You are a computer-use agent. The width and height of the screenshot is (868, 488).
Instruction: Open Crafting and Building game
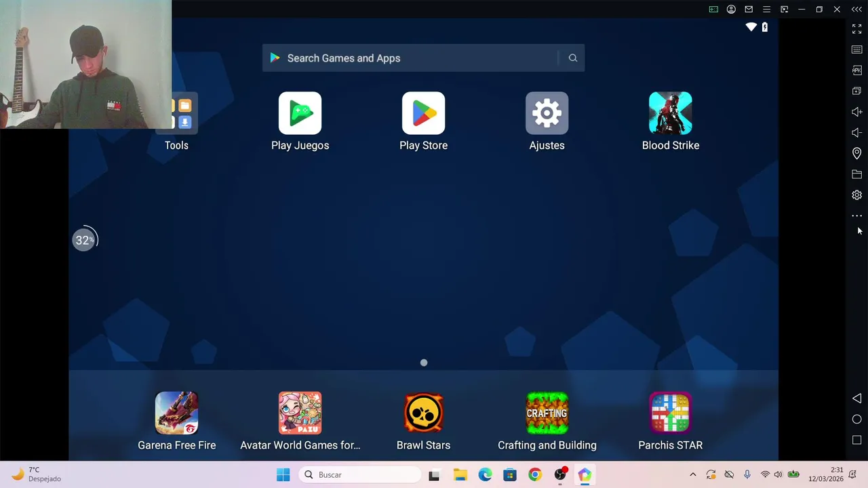547,413
